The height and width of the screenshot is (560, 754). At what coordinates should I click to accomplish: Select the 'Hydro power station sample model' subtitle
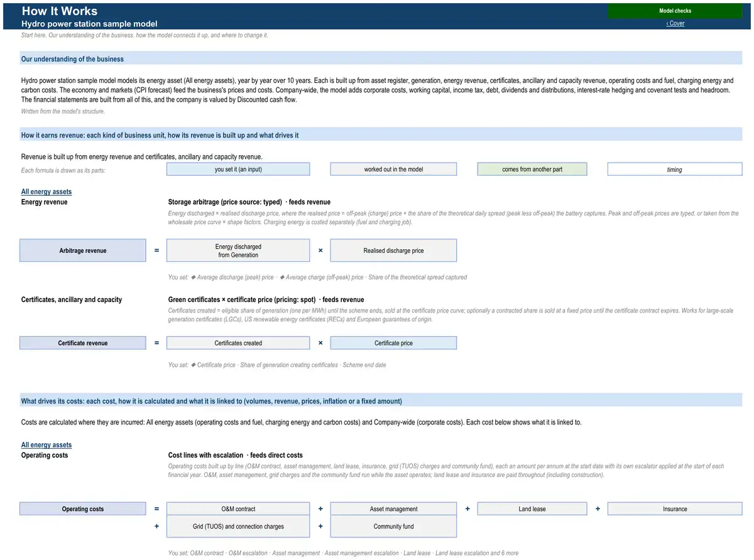[89, 24]
